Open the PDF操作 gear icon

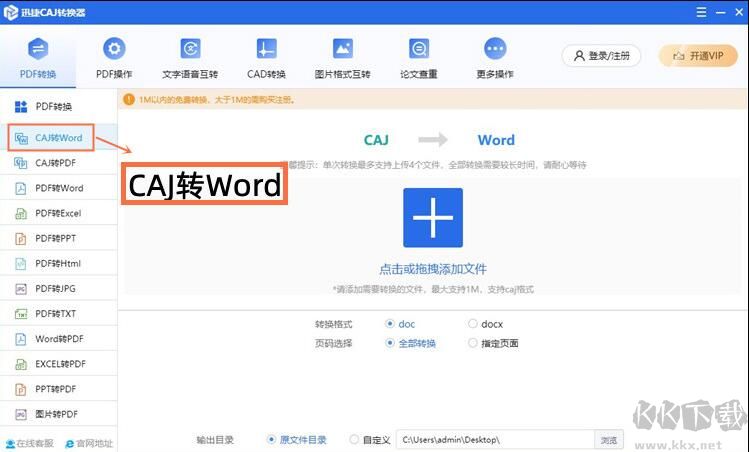(x=114, y=49)
